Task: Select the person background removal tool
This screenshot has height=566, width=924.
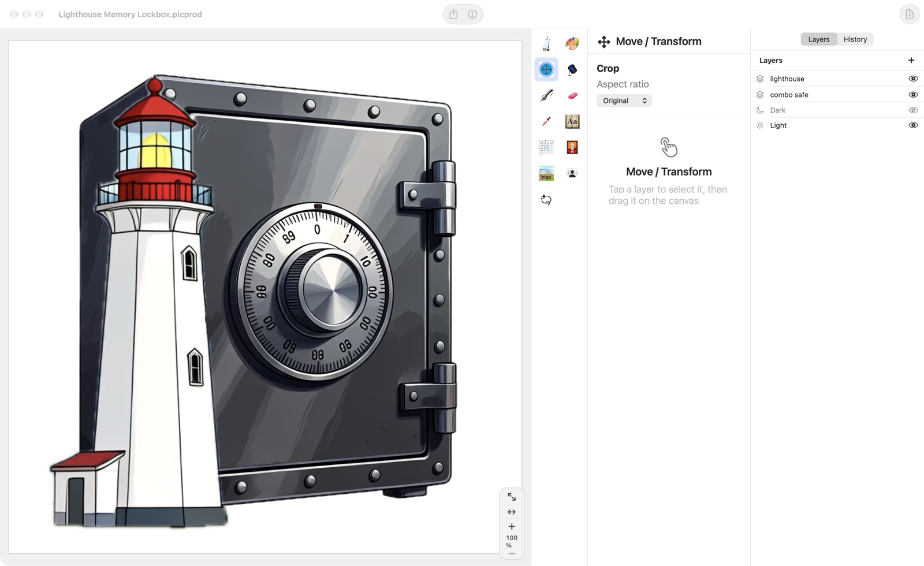Action: click(572, 173)
